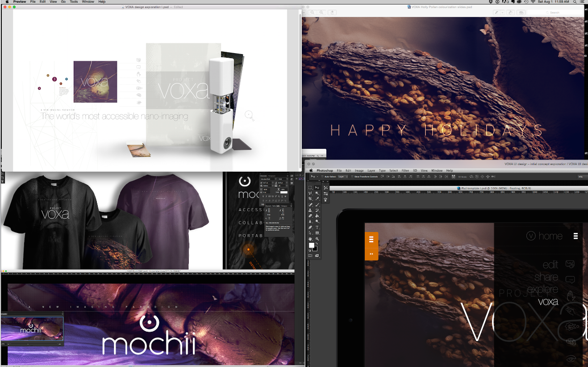The height and width of the screenshot is (367, 588).
Task: Open markup dropdown arrow beside pen icon
Action: (502, 13)
